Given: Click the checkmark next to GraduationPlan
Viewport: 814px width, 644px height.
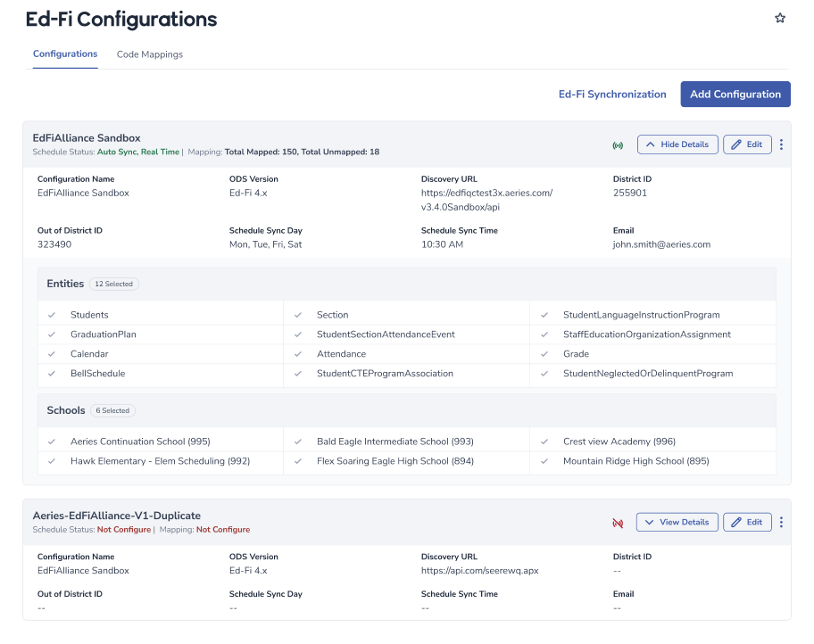Looking at the screenshot, I should 52,334.
